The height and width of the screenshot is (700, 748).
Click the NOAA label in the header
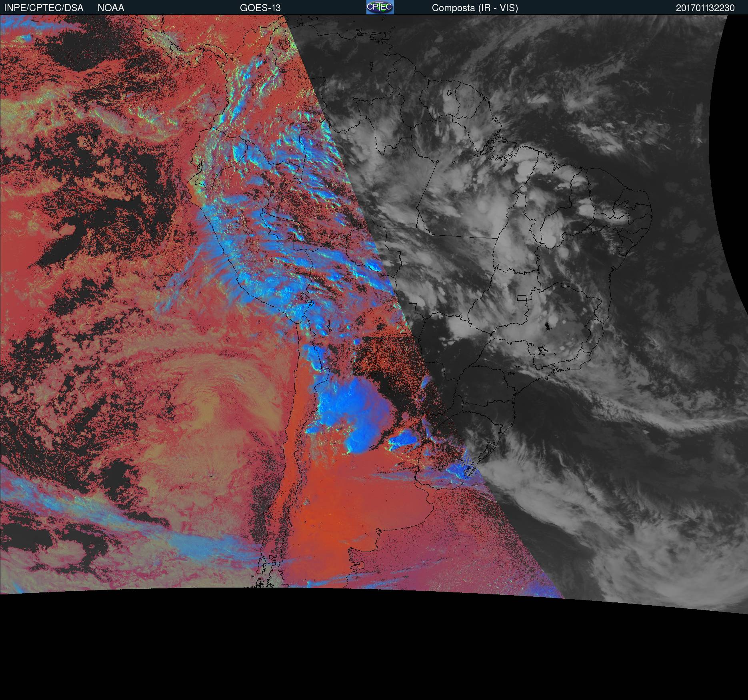[111, 8]
